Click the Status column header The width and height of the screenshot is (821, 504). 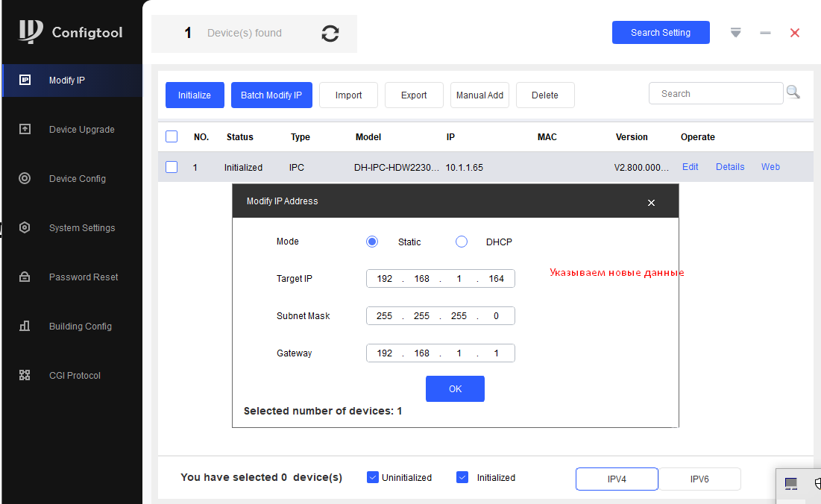pos(240,136)
